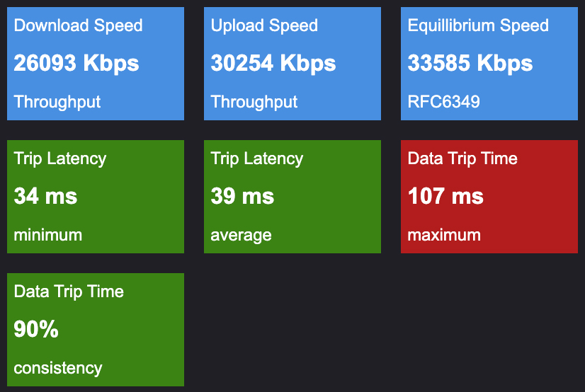Open the red Data Trip Time tile

(x=489, y=197)
